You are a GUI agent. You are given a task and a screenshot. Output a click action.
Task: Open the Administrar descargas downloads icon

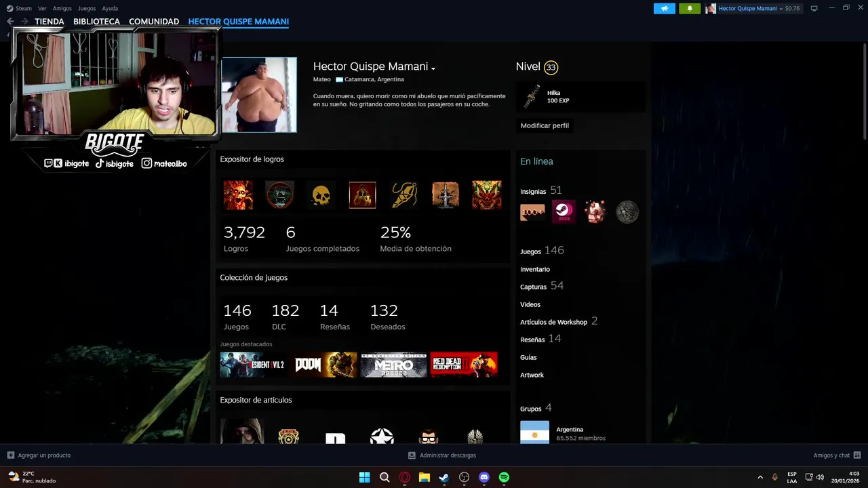tap(412, 455)
